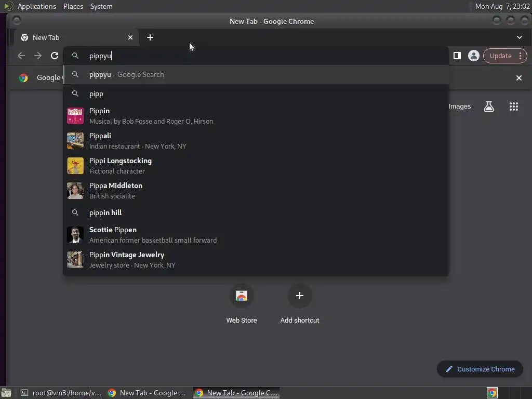Click the Pippi Longstocking thumbnail
This screenshot has height=399, width=532.
click(x=75, y=166)
